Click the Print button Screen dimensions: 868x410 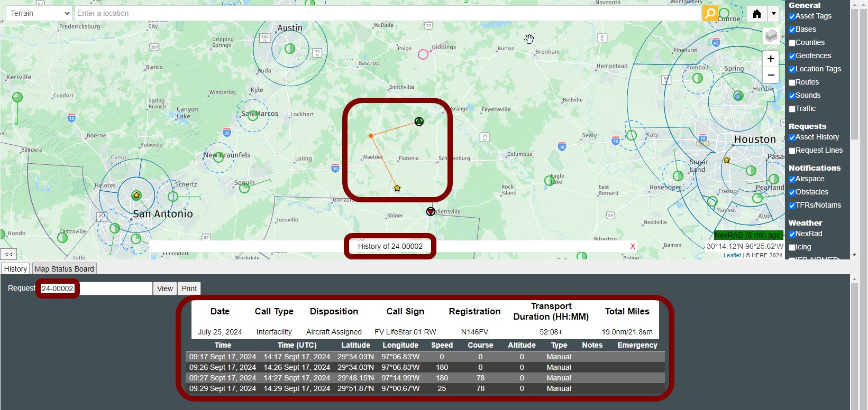click(x=189, y=288)
